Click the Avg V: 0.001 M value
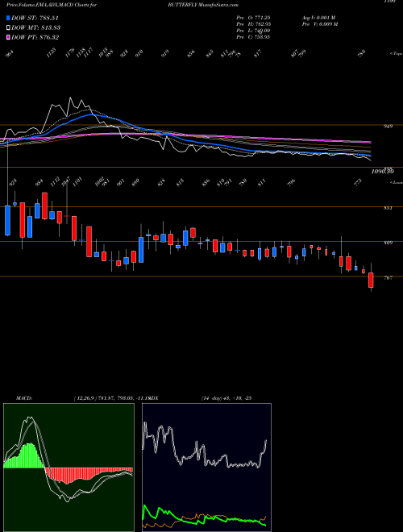Image resolution: width=403 pixels, height=532 pixels. pos(318,18)
